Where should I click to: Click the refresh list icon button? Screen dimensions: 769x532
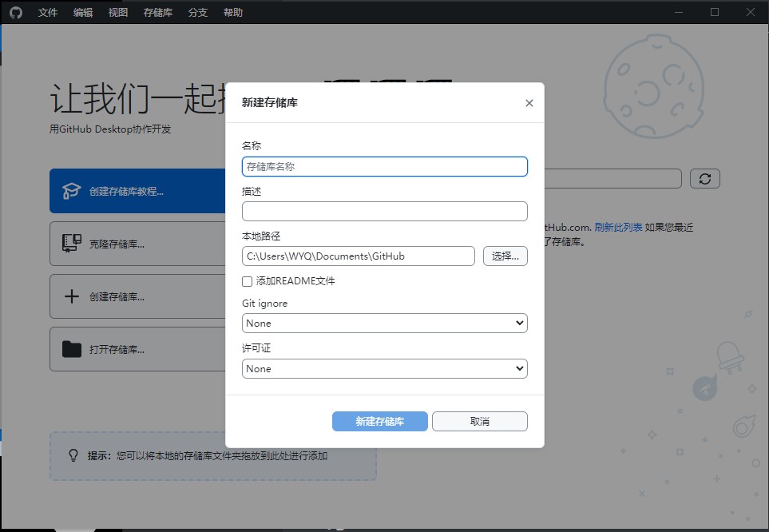(x=704, y=179)
